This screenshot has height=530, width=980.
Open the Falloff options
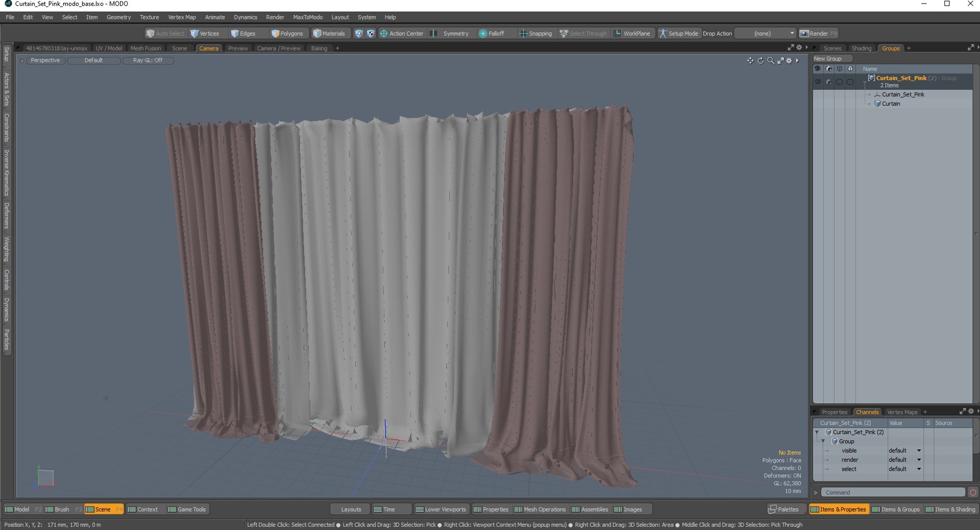click(x=492, y=34)
